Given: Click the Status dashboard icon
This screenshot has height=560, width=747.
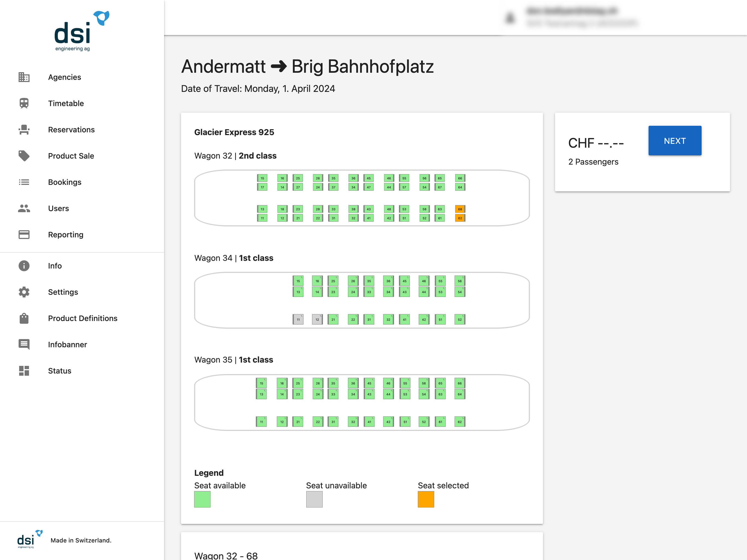Looking at the screenshot, I should (24, 371).
